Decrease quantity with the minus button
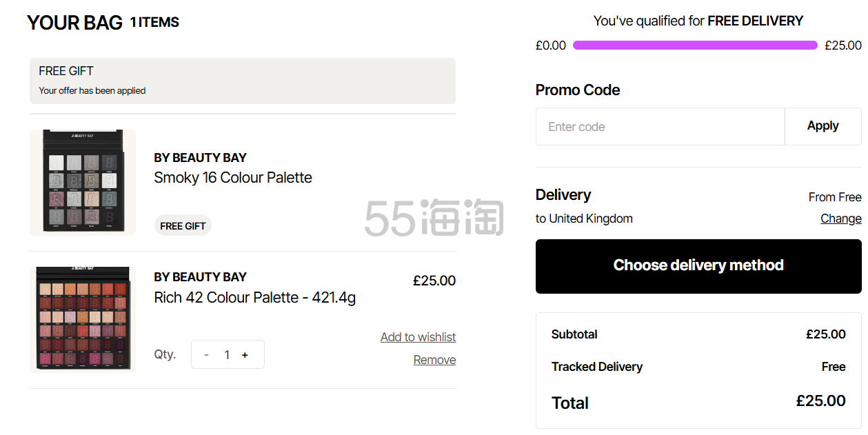Image resolution: width=868 pixels, height=435 pixels. click(206, 355)
